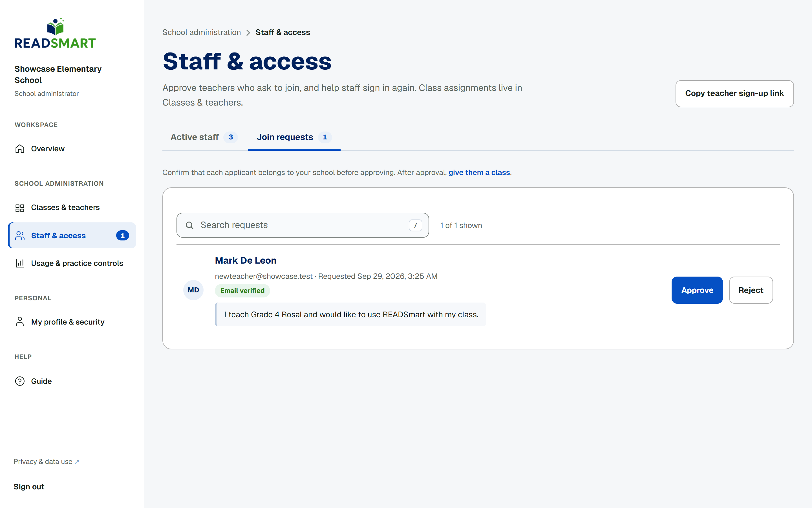Viewport: 812px width, 508px height.
Task: Go to School administration breadcrumb
Action: pyautogui.click(x=202, y=32)
